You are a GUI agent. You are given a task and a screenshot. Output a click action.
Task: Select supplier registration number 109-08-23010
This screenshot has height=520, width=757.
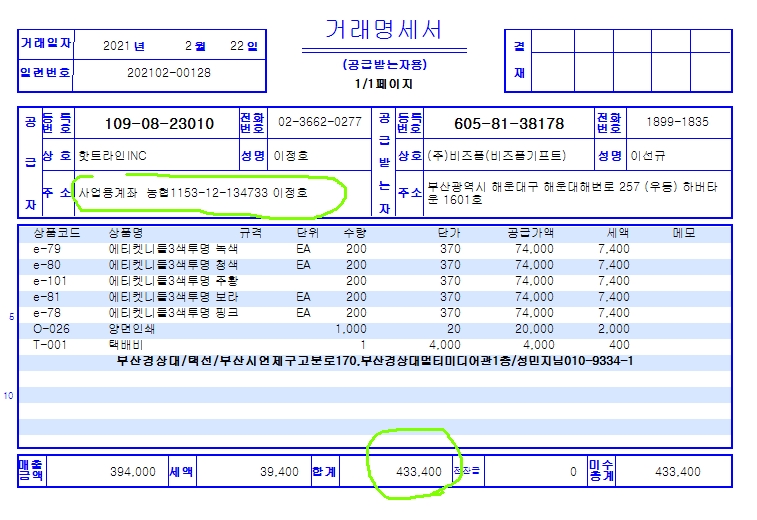(160, 124)
